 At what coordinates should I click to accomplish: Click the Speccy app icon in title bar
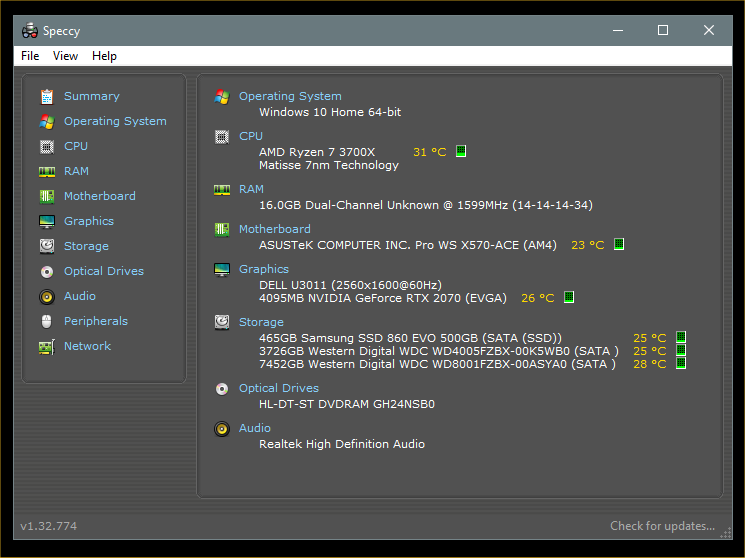29,30
